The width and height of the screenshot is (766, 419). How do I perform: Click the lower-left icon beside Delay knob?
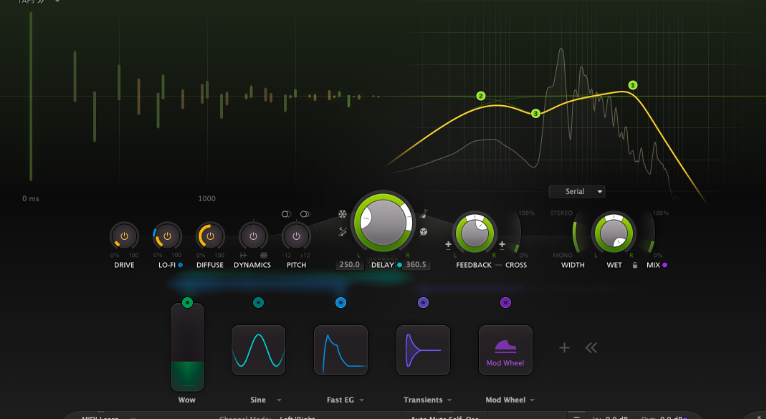tap(342, 231)
